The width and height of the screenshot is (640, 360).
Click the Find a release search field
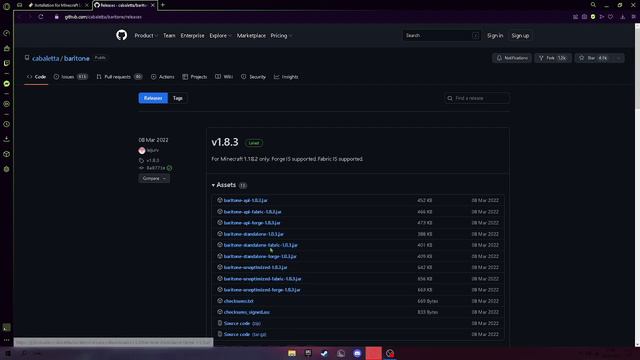click(477, 98)
